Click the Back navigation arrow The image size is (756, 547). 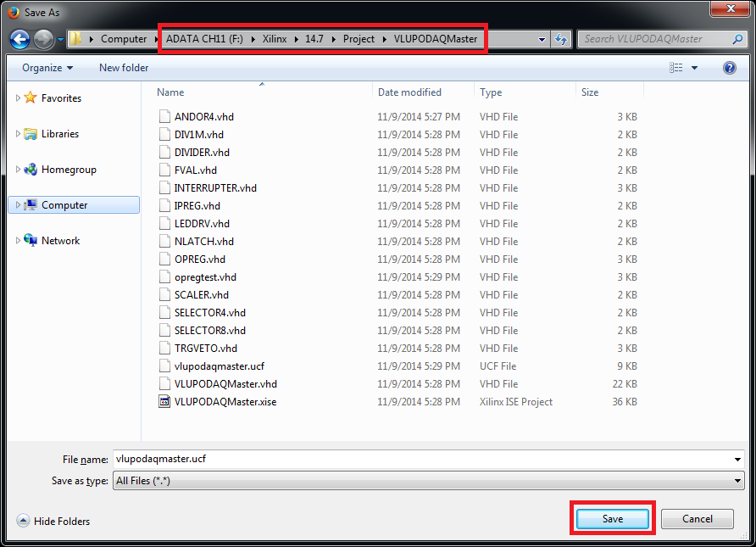tap(19, 39)
